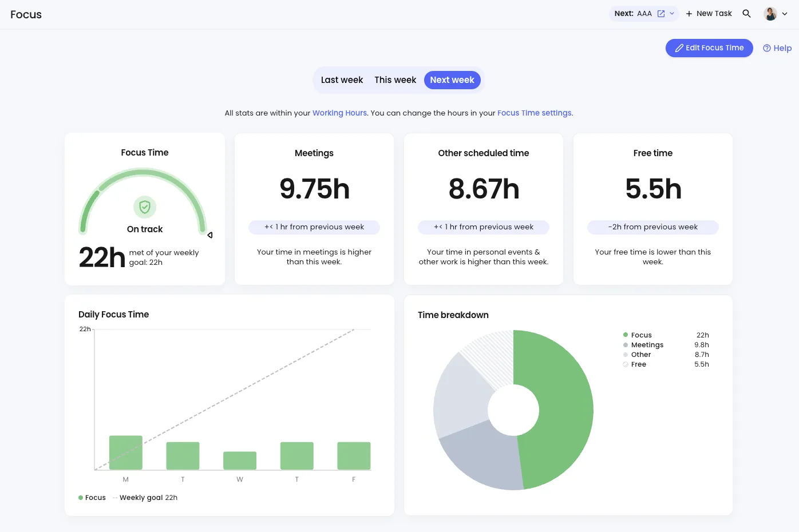Click the Meetings legend entry in Time breakdown
This screenshot has width=799, height=532.
pos(666,345)
